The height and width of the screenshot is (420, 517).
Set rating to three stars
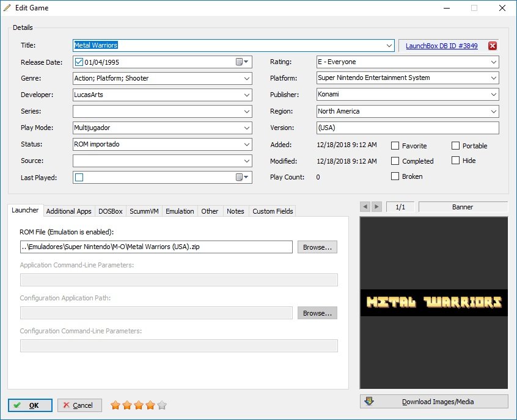[x=139, y=405]
